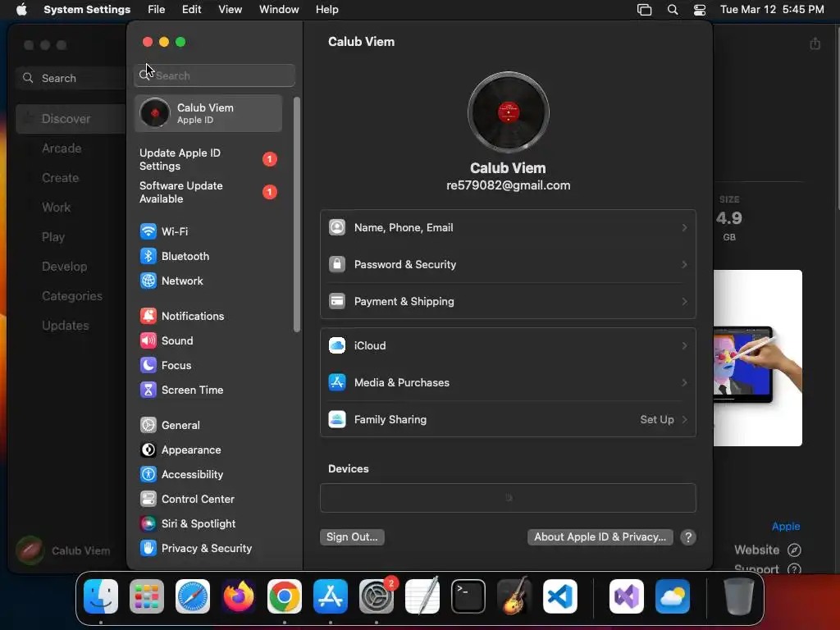Launch Launchpad from the Dock
The width and height of the screenshot is (840, 630).
pos(147,596)
